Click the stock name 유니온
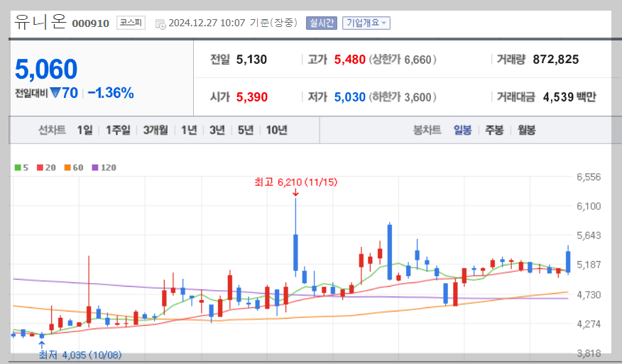 point(40,21)
